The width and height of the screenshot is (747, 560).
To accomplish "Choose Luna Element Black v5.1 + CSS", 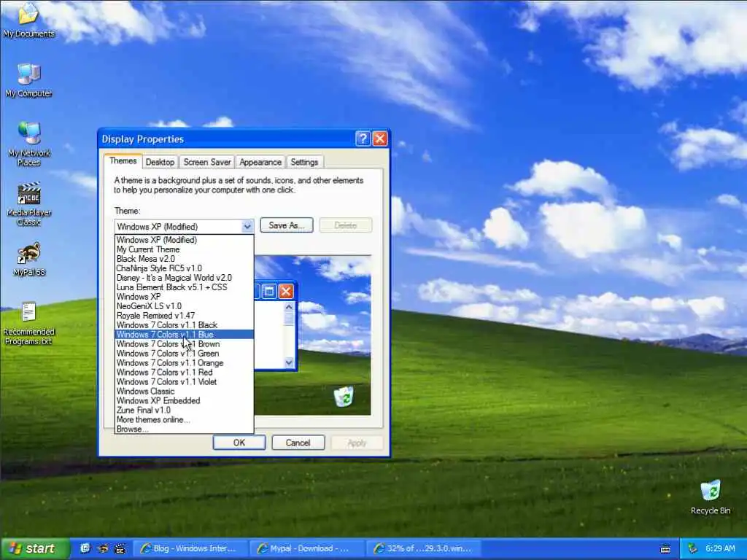I will (185, 287).
